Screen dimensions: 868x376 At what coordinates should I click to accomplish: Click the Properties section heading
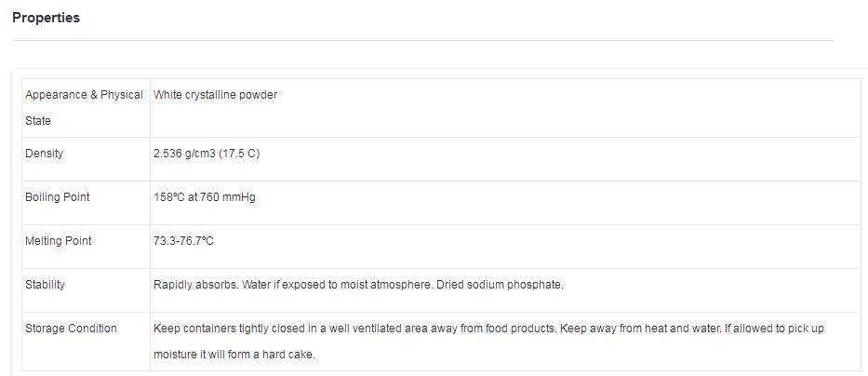point(46,18)
